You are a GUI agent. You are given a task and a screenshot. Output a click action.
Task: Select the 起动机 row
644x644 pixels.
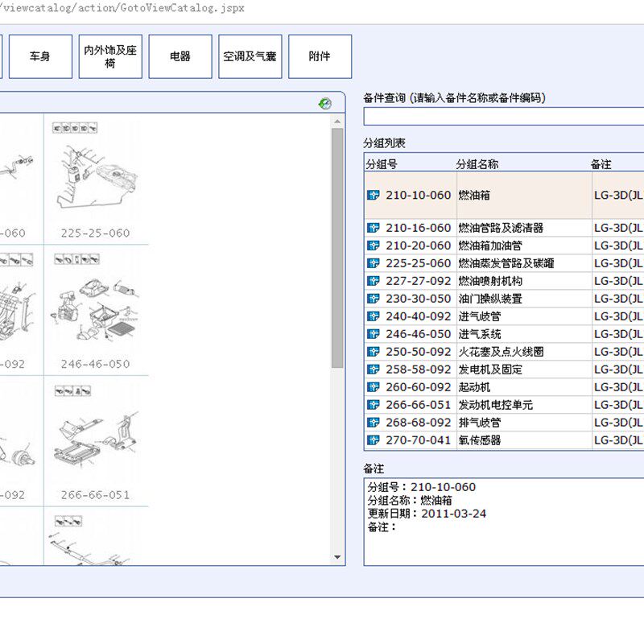click(x=504, y=386)
